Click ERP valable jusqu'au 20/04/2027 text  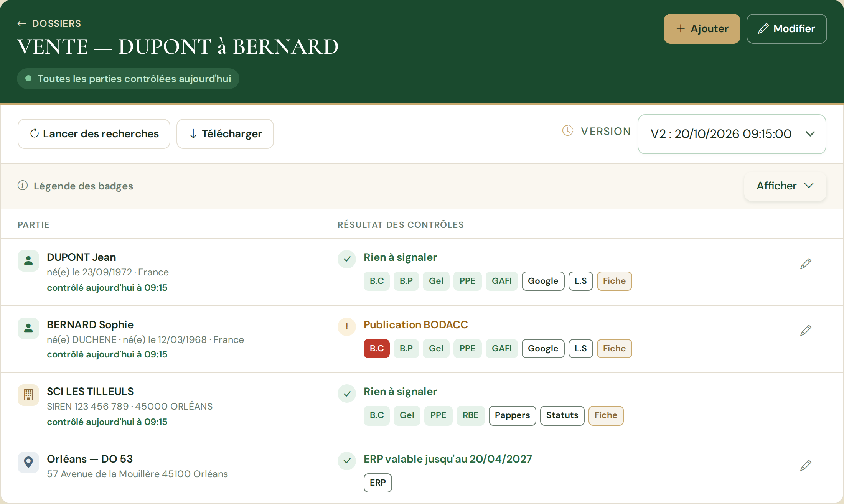(x=448, y=459)
